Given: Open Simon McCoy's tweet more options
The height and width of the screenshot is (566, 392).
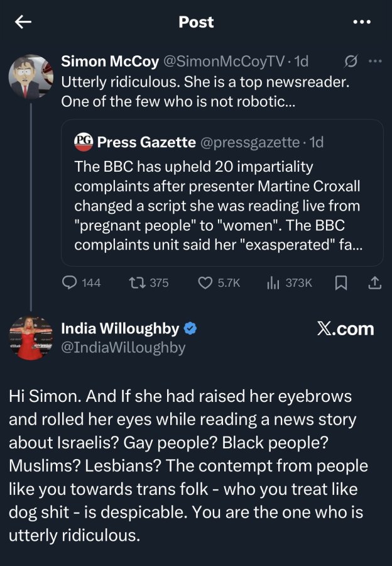Looking at the screenshot, I should coord(375,62).
